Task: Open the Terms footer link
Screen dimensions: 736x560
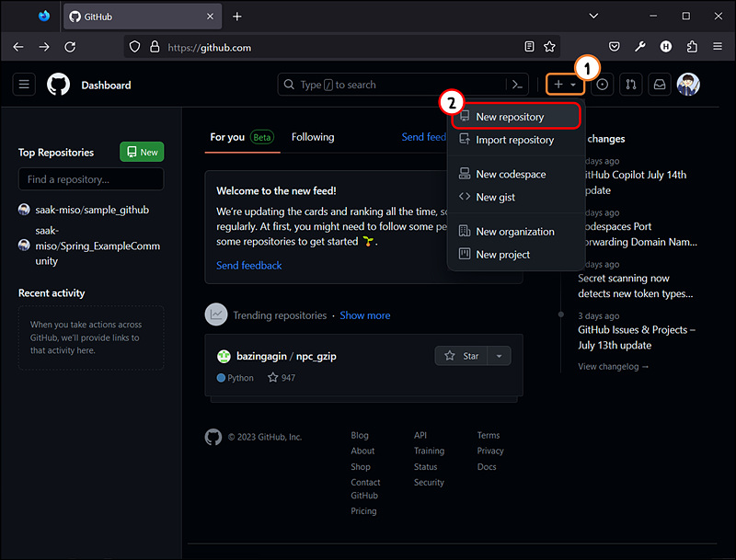Action: [x=489, y=435]
